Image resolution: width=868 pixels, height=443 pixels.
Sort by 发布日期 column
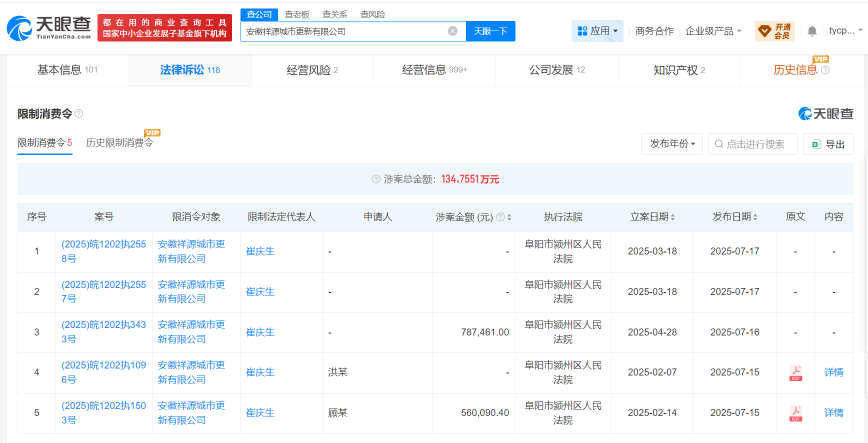(x=755, y=217)
